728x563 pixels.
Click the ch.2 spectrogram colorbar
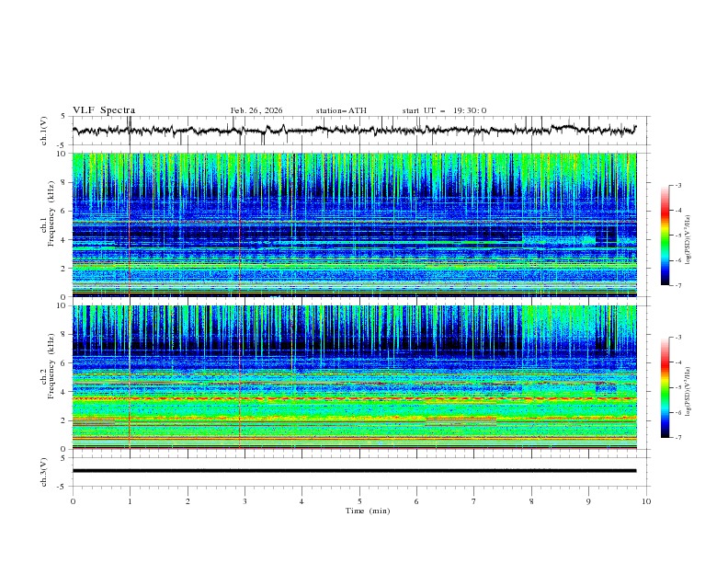tap(665, 387)
